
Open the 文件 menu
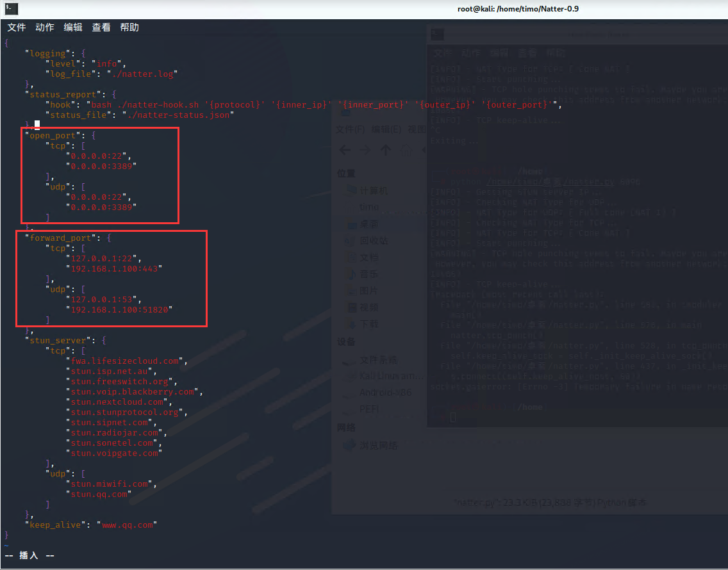pyautogui.click(x=16, y=28)
